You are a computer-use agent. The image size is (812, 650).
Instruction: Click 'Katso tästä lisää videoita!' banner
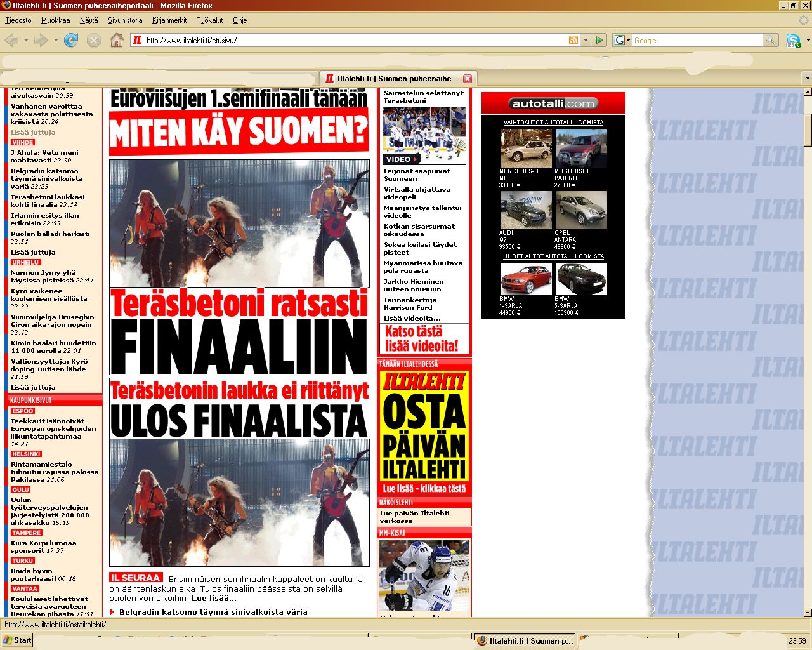point(422,338)
